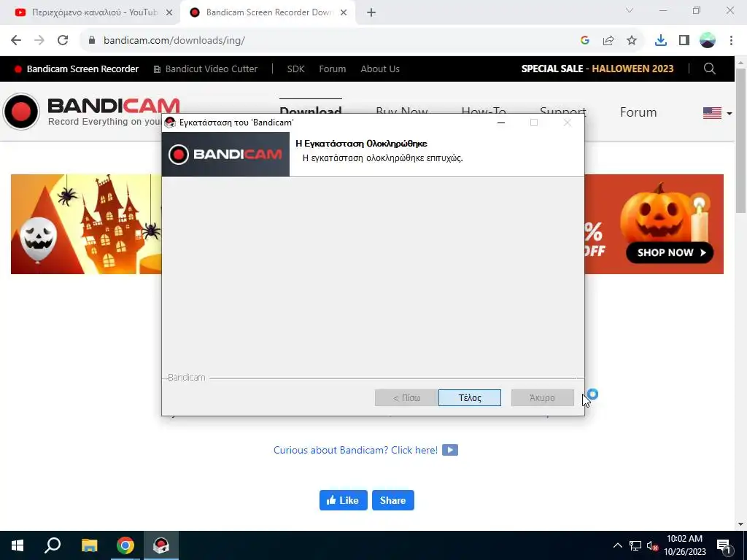Click the website search magnifier icon
Screen dimensions: 747x560
tap(709, 69)
